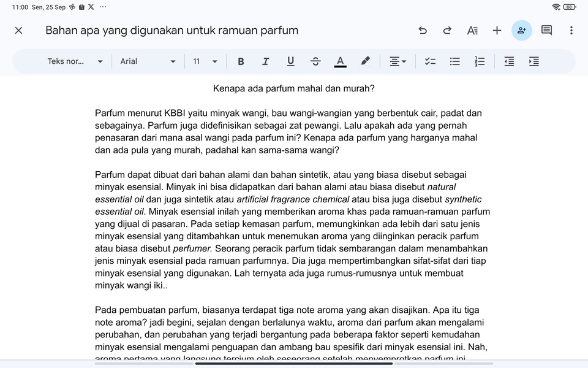Share the document via the add-person button
Viewport: 588px width, 368px height.
pyautogui.click(x=521, y=30)
